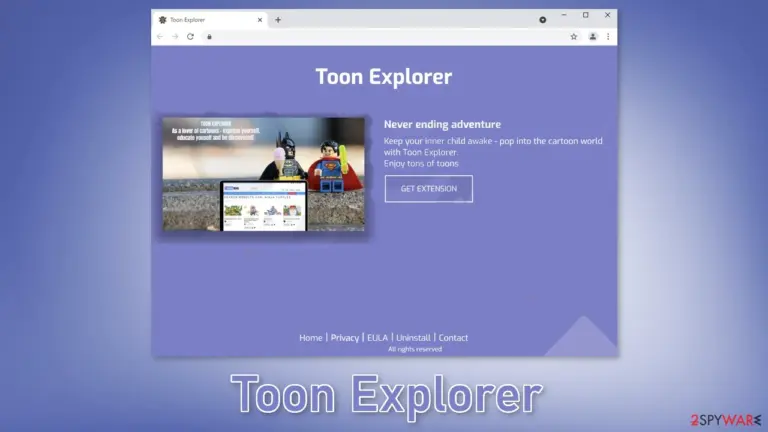Maximize the browser window
Image resolution: width=768 pixels, height=432 pixels.
click(586, 15)
